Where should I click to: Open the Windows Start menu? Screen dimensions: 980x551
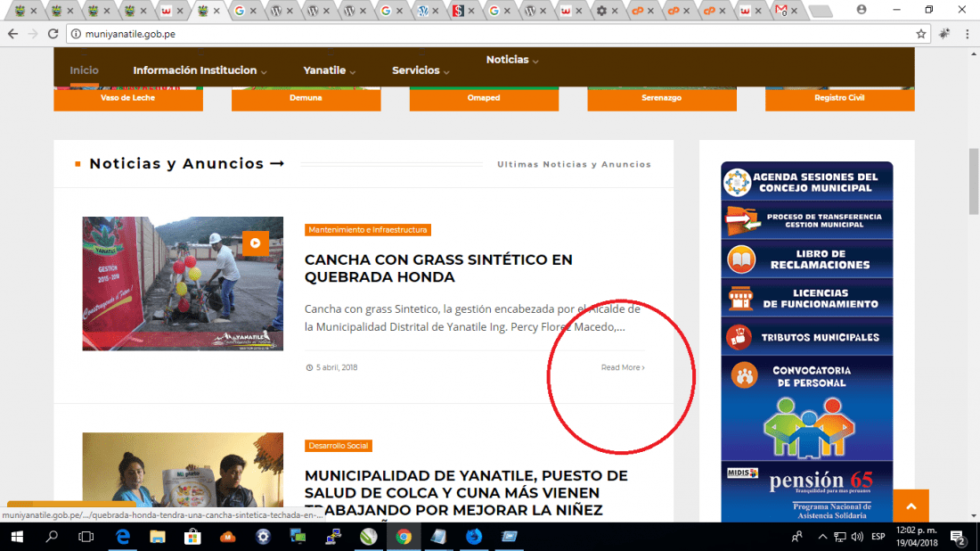17,537
